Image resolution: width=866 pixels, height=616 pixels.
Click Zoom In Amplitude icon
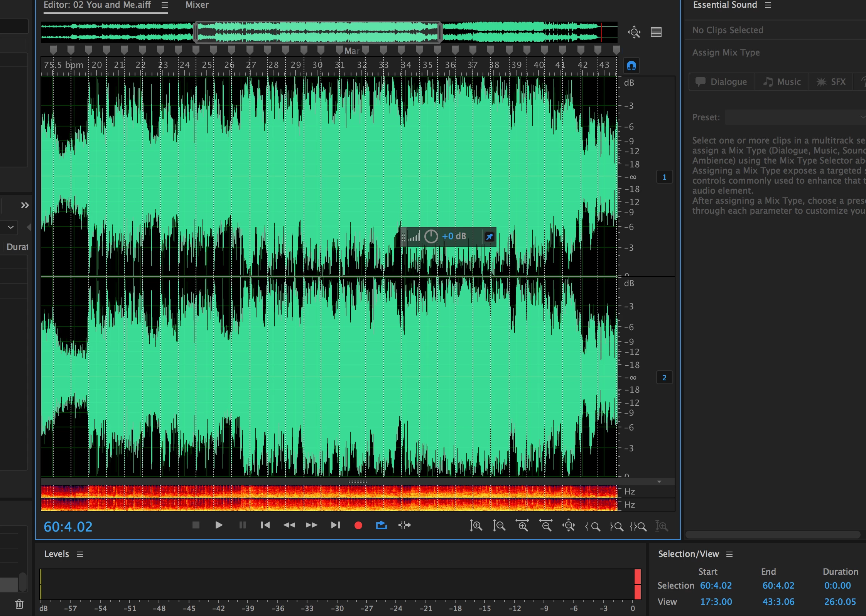[x=476, y=526]
